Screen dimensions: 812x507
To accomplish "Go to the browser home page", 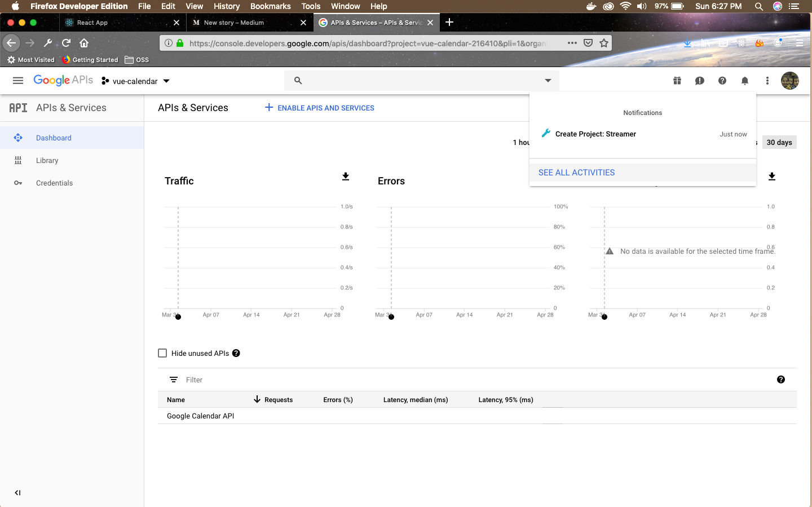I will (x=84, y=43).
